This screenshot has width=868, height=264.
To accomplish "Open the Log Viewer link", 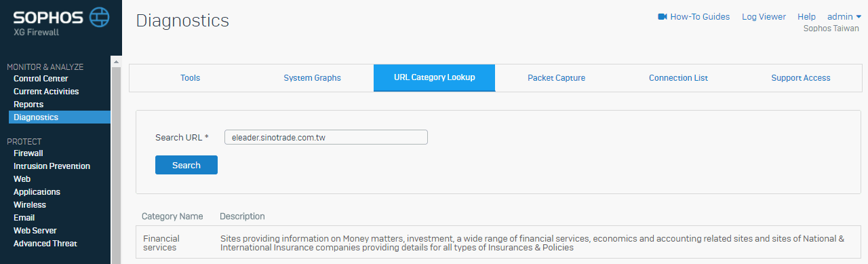I will [764, 17].
